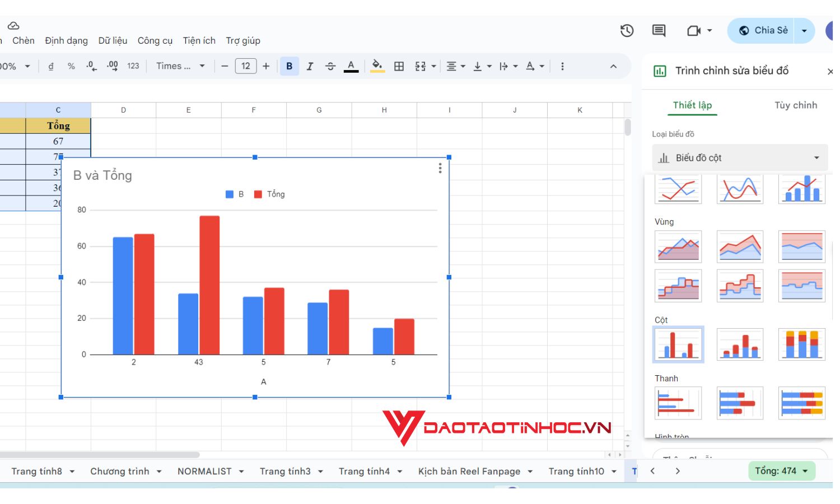The height and width of the screenshot is (504, 840).
Task: Switch to the NORMALIST sheet tab
Action: point(205,471)
